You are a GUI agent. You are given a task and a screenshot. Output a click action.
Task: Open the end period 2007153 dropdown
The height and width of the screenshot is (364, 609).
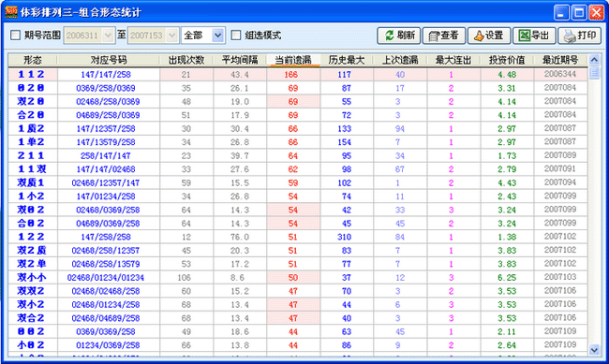pos(172,36)
